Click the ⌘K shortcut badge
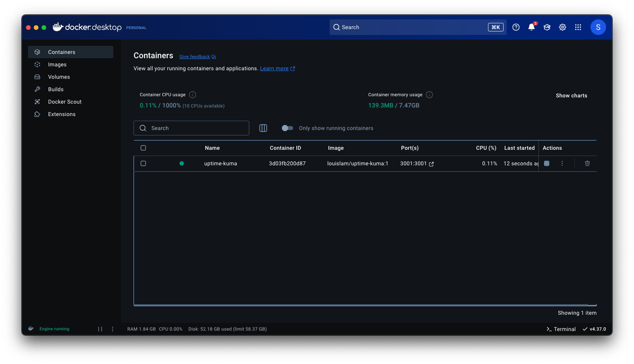The width and height of the screenshot is (634, 364). coord(496,27)
